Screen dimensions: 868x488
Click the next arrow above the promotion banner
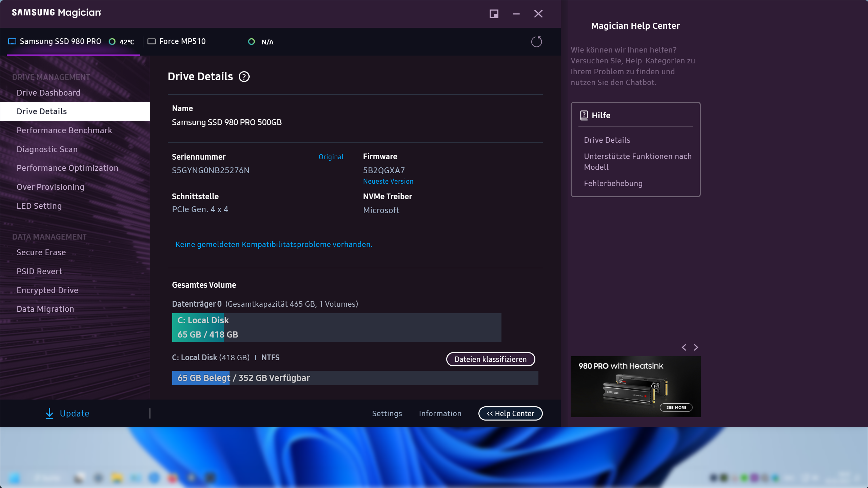[695, 347]
